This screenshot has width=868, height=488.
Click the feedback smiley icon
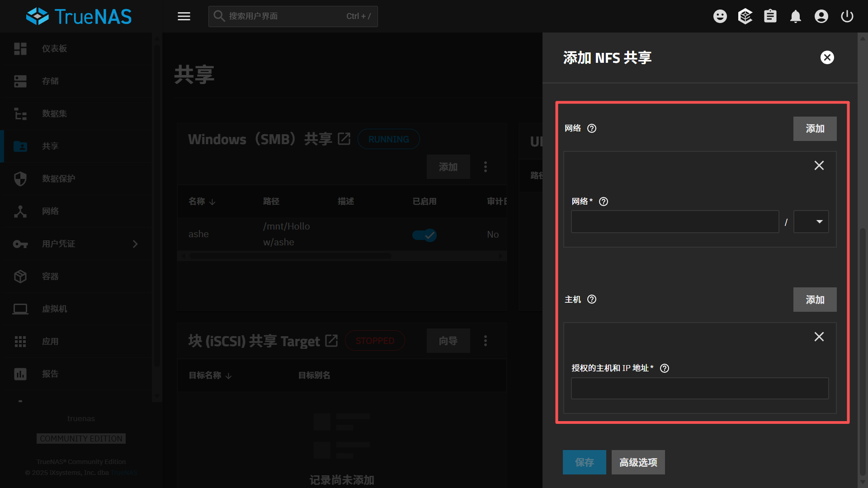pyautogui.click(x=720, y=17)
